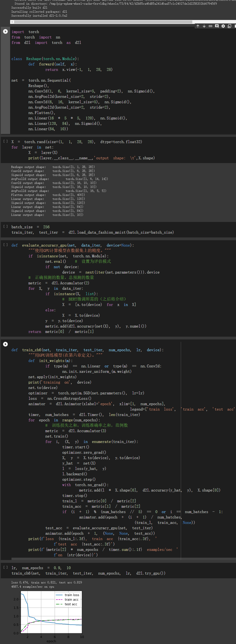This screenshot has width=236, height=644.
Task: Click 'loss = nn.CrossEntropyLoss()' line
Action: coord(60,399)
